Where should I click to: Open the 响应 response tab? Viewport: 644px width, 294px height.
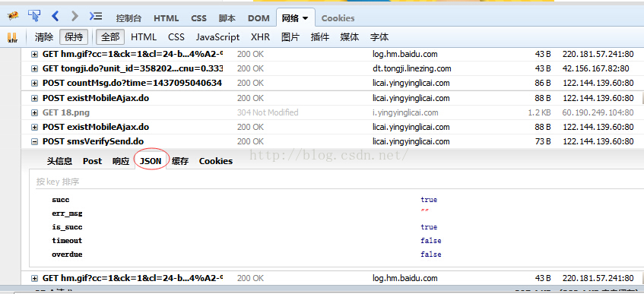[121, 161]
